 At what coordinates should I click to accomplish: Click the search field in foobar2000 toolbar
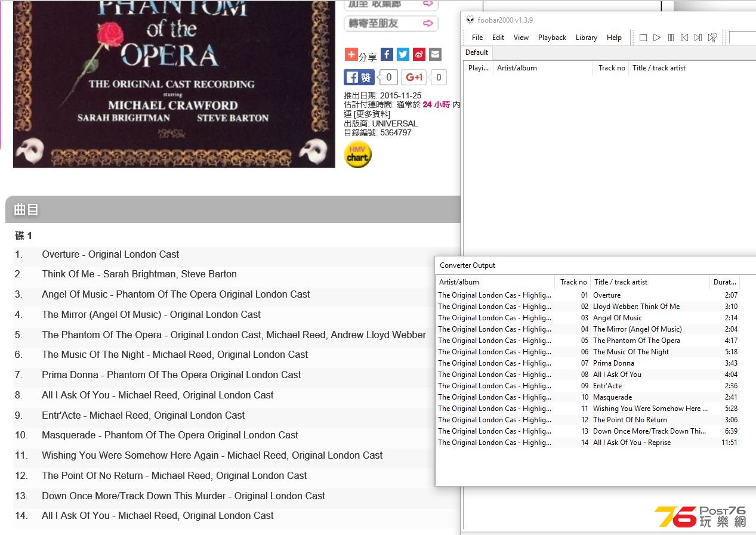pyautogui.click(x=742, y=38)
